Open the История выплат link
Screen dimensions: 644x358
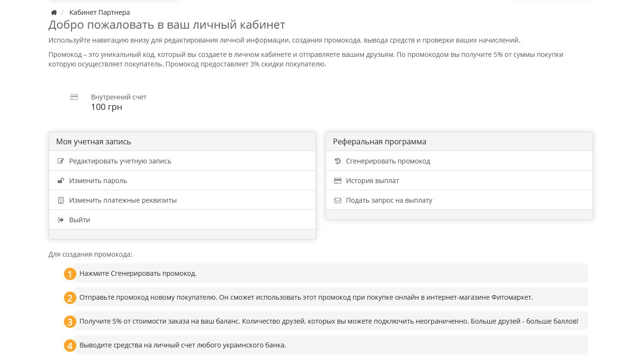[372, 181]
